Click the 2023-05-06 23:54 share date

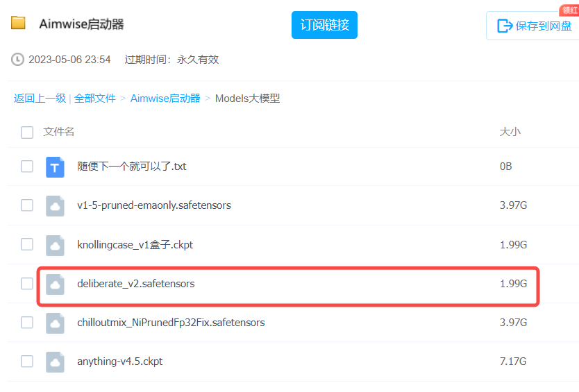click(x=69, y=60)
